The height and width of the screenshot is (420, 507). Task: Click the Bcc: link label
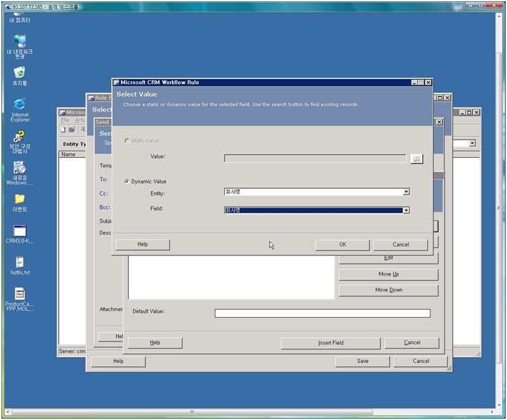105,208
